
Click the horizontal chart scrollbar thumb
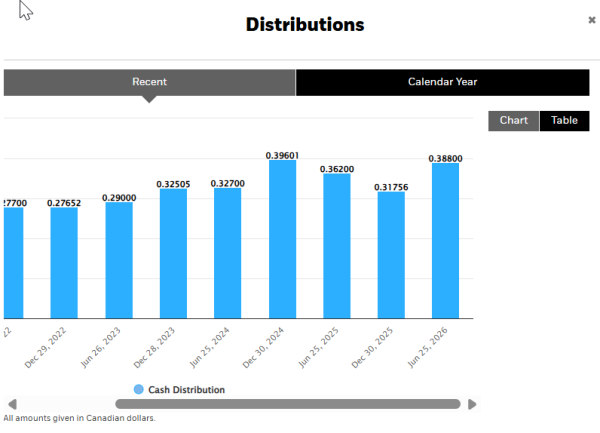(288, 404)
